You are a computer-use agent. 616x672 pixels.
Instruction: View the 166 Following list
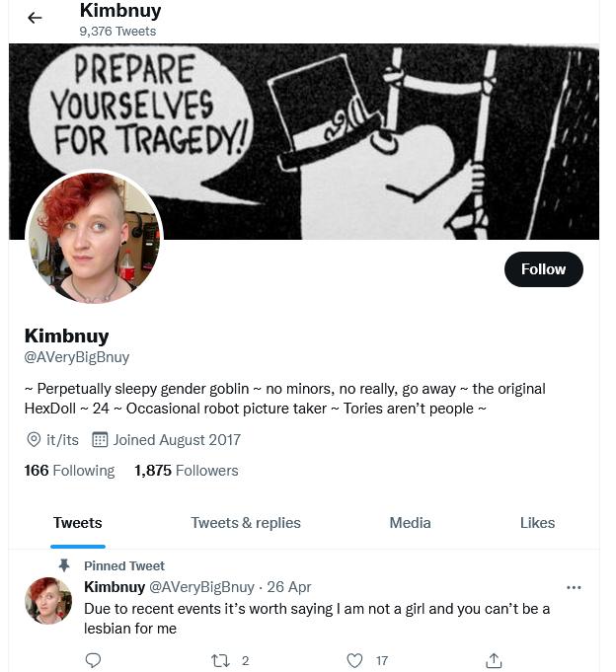pos(69,471)
